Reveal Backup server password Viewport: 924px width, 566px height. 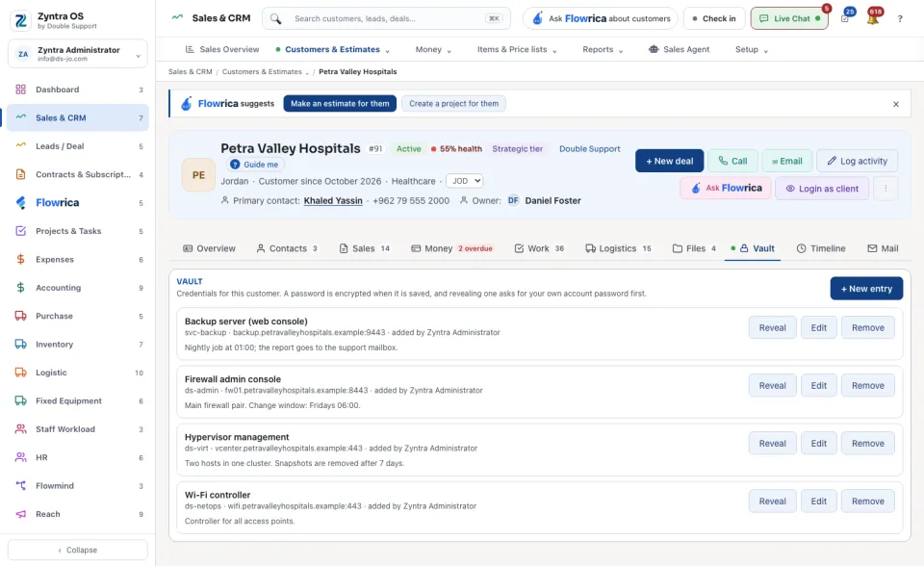773,328
